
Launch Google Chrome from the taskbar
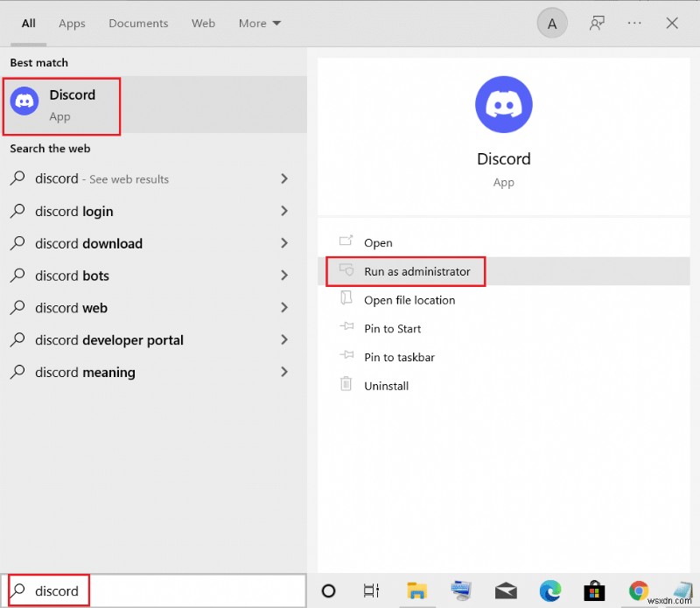pyautogui.click(x=638, y=591)
